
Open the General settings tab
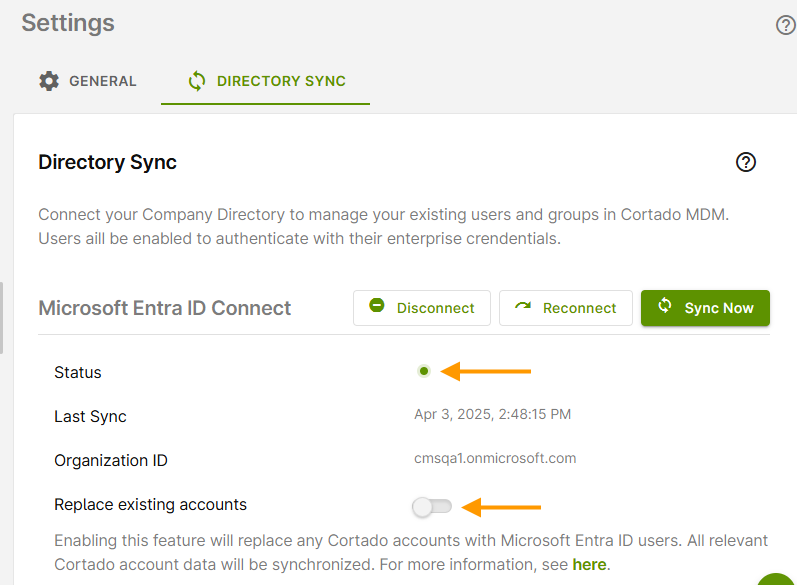click(87, 81)
